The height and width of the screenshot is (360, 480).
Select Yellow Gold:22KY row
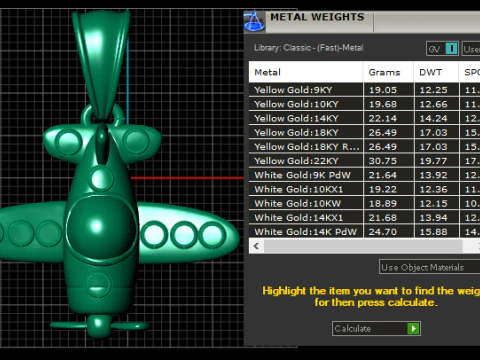click(x=364, y=161)
